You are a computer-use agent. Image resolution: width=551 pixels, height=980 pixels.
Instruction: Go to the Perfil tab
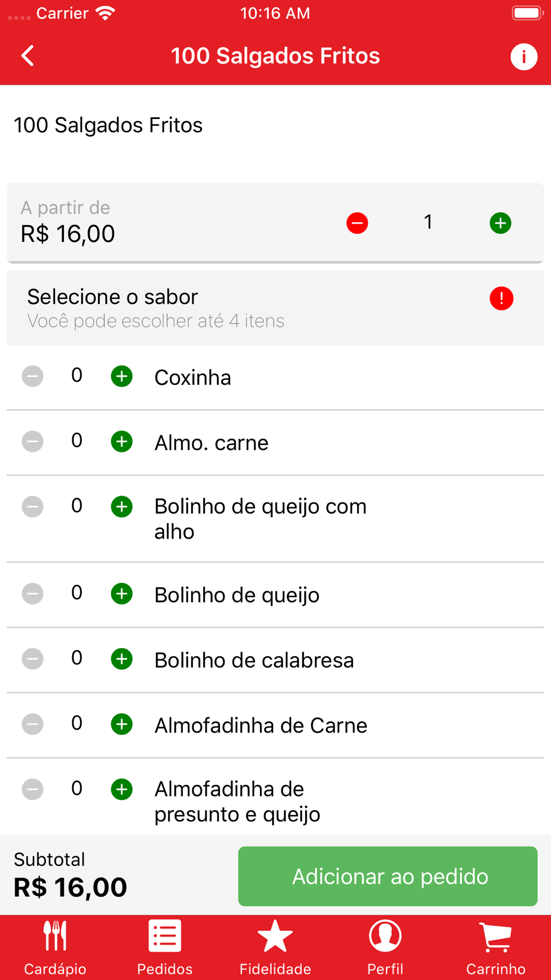click(385, 947)
